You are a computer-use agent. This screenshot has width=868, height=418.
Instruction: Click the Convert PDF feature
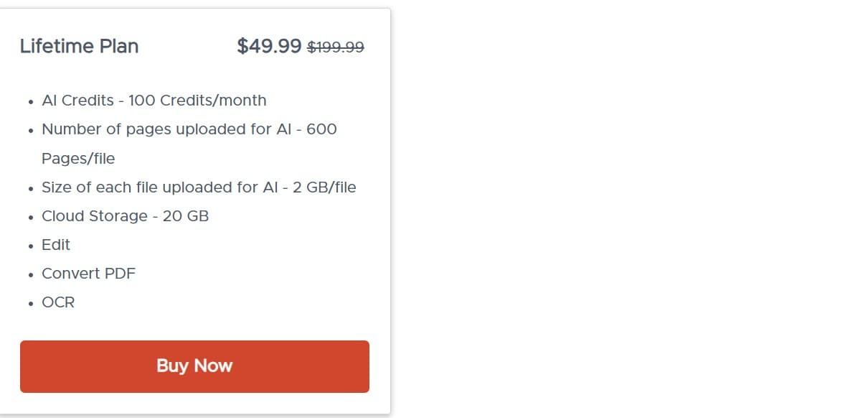88,274
